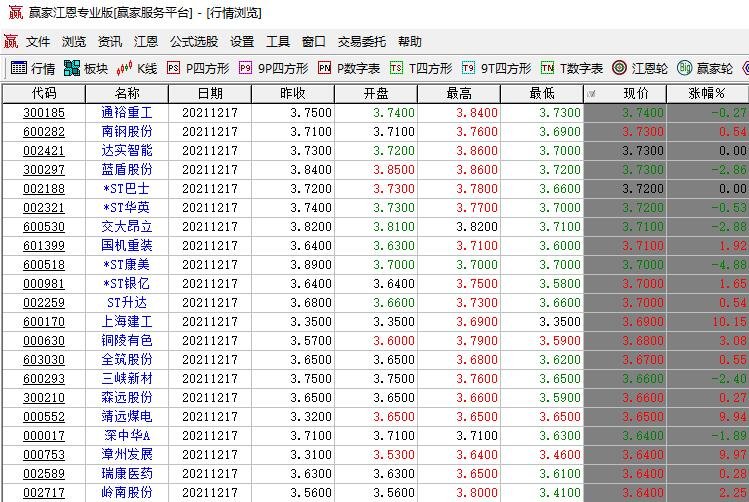
Task: Sort by the 日期 column header
Action: (210, 94)
